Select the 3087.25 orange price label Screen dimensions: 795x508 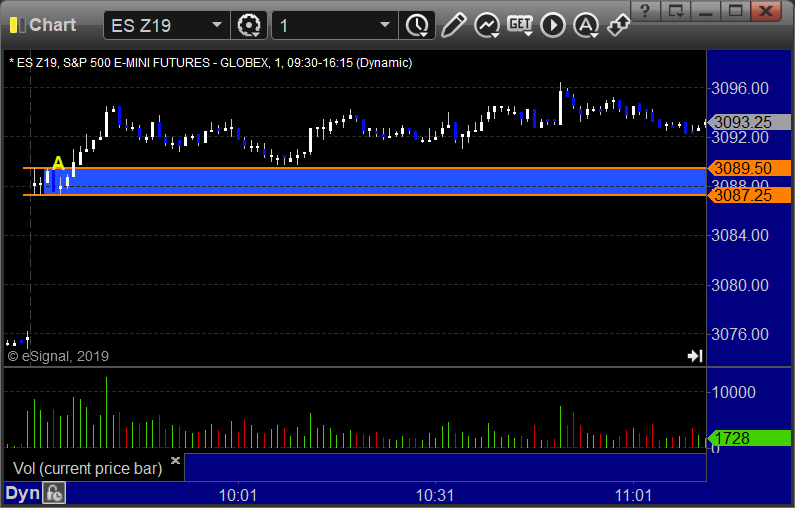tap(749, 195)
